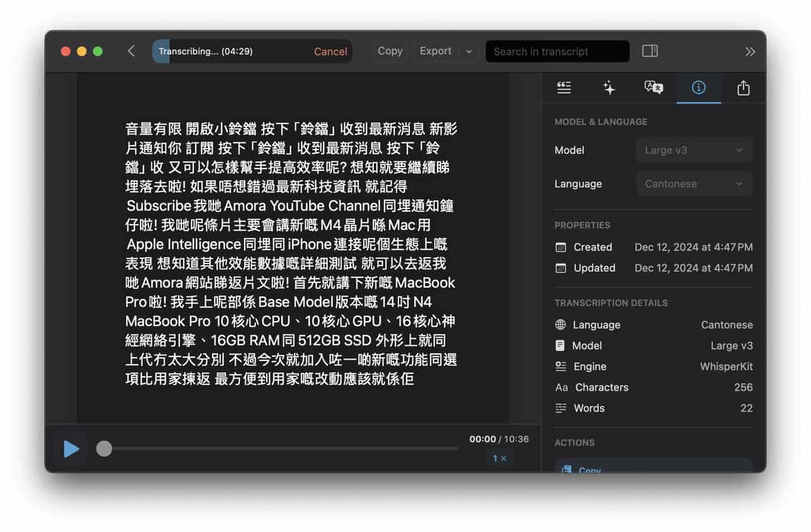
Task: Change playback speed with the 1× button
Action: (x=499, y=458)
